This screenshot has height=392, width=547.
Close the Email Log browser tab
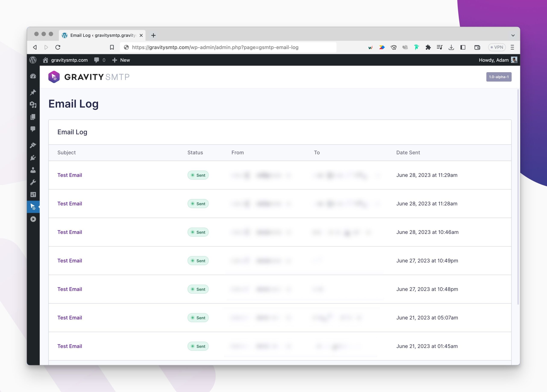pyautogui.click(x=141, y=35)
